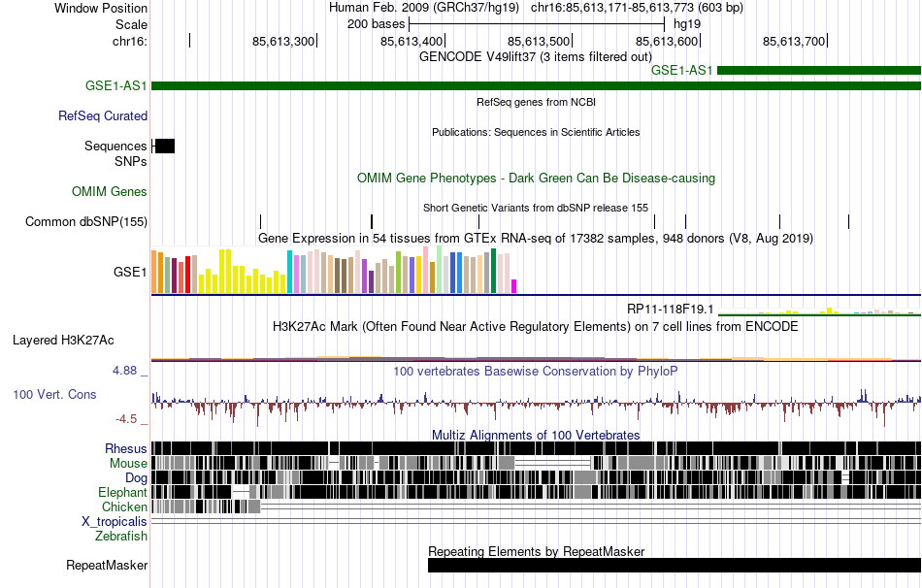Click the 200 bases scale bar
Viewport: 922px width, 588px height.
point(537,24)
